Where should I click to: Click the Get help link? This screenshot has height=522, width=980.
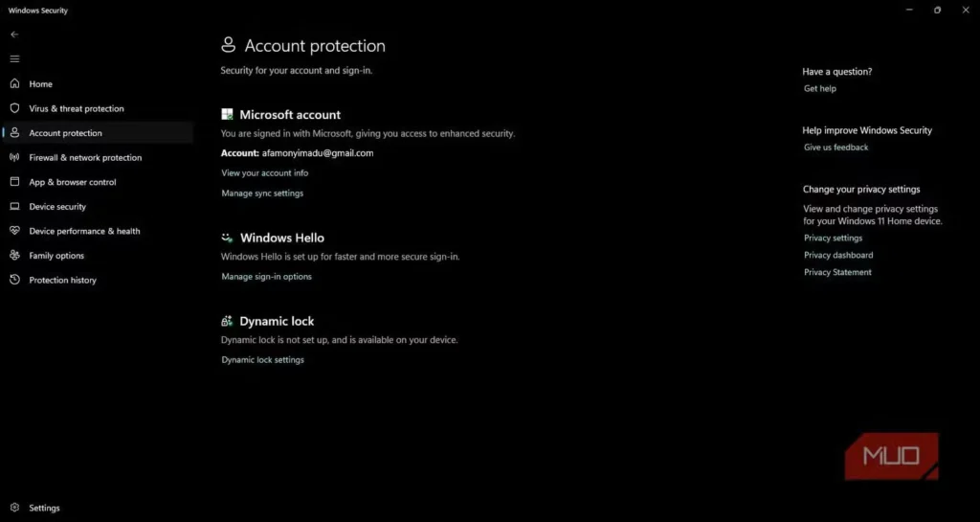click(x=819, y=89)
